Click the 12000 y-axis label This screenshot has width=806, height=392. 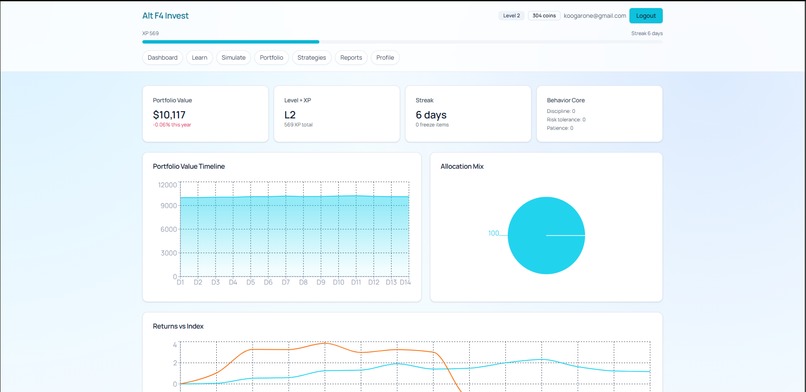(168, 185)
